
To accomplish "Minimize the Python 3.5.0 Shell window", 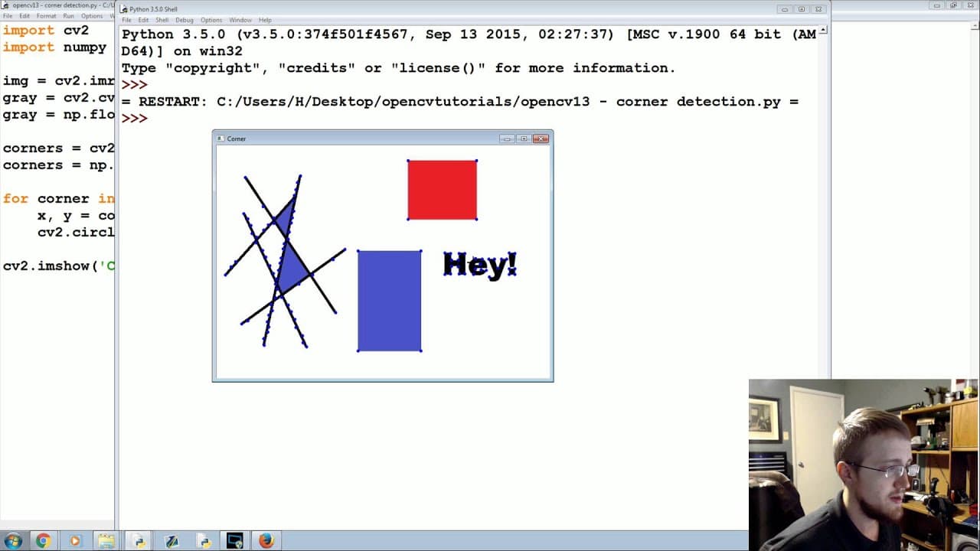I will point(785,9).
